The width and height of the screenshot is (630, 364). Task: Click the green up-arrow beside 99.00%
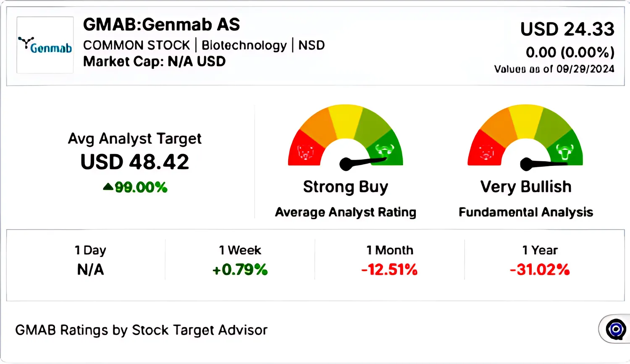108,187
